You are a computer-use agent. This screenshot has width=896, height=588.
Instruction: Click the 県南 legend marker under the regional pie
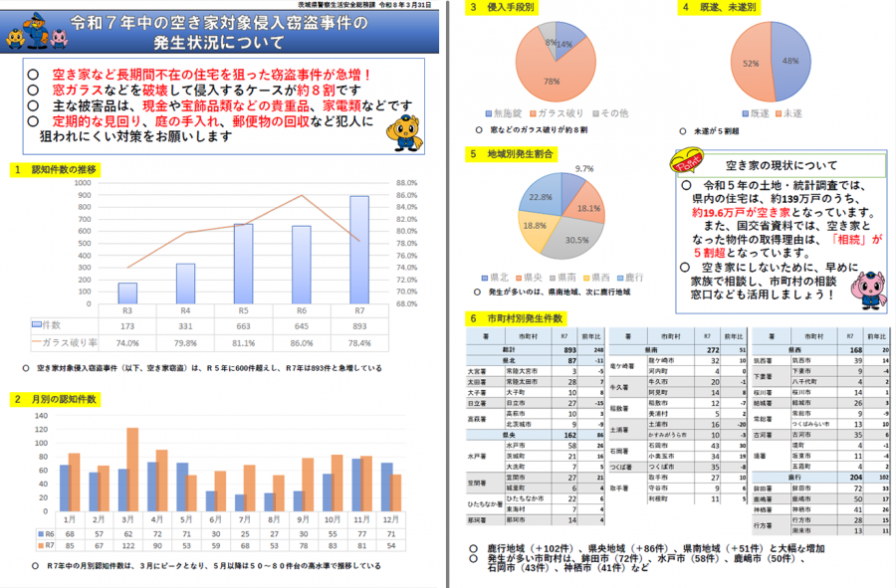pyautogui.click(x=554, y=277)
